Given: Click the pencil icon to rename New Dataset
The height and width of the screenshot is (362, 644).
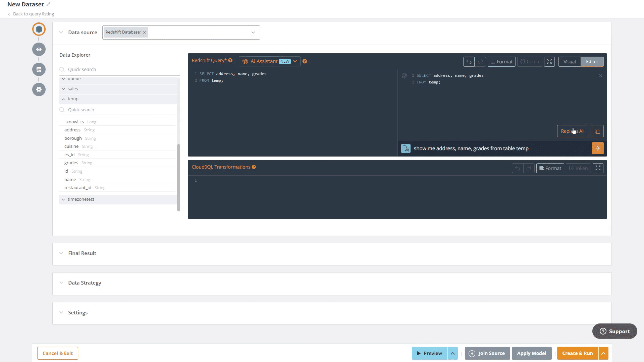Looking at the screenshot, I should [x=48, y=4].
